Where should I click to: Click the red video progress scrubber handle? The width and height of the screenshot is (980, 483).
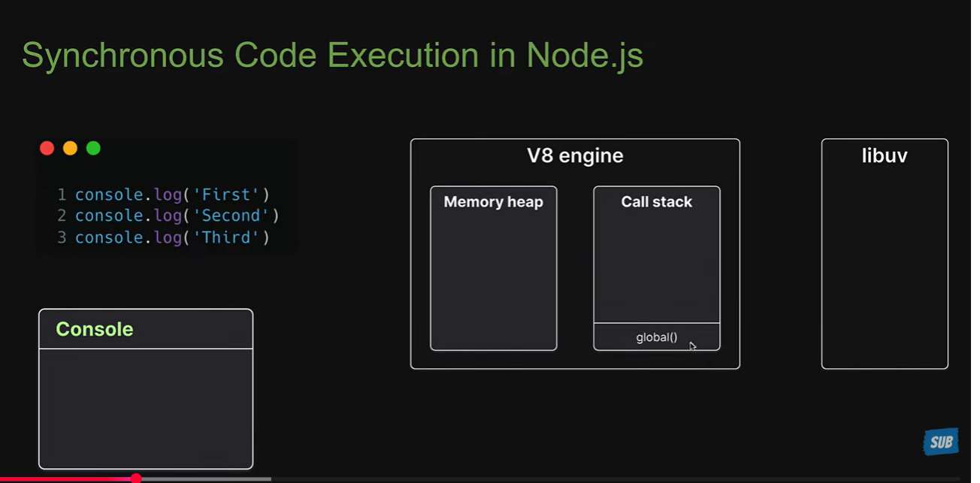136,478
